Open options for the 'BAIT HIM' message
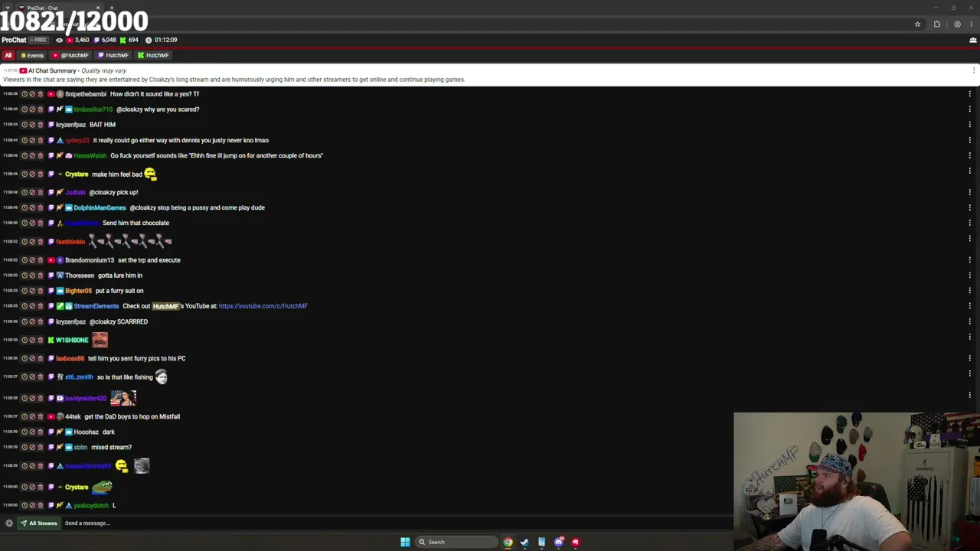This screenshot has height=551, width=980. [970, 125]
